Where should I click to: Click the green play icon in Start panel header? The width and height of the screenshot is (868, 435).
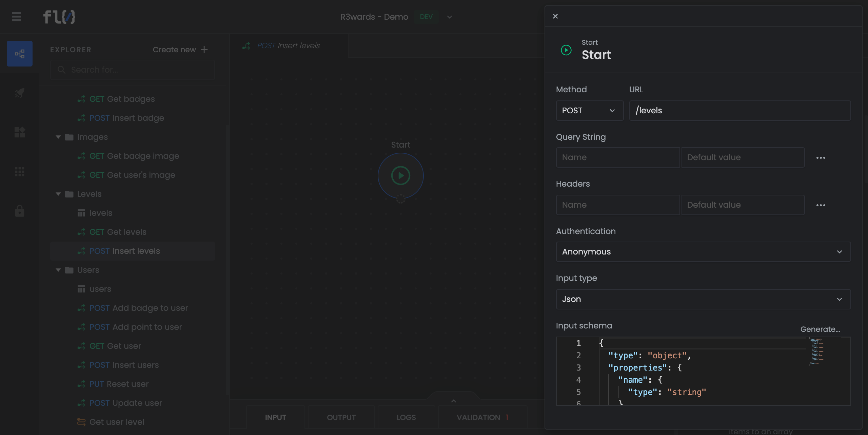(566, 50)
